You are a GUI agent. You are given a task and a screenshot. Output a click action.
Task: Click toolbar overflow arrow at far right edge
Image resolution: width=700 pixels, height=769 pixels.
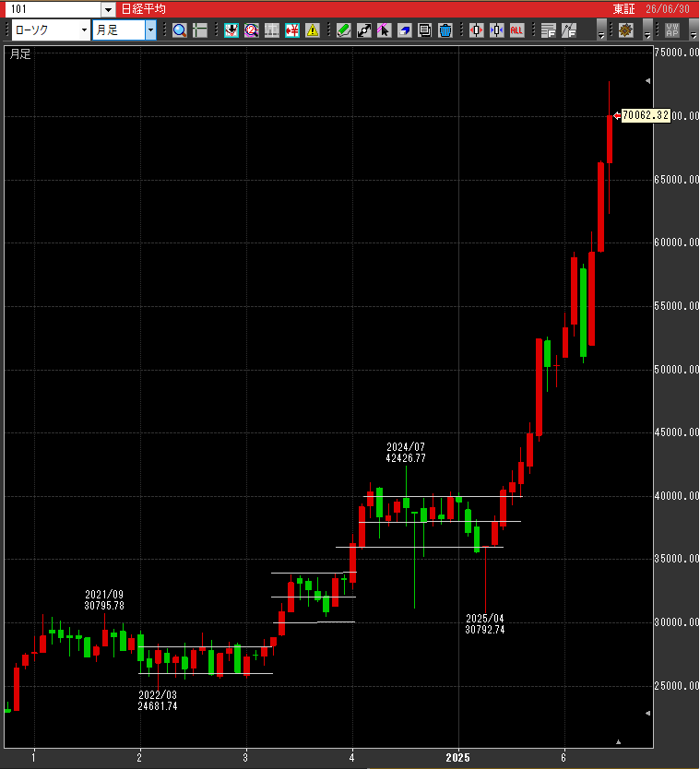pyautogui.click(x=694, y=30)
